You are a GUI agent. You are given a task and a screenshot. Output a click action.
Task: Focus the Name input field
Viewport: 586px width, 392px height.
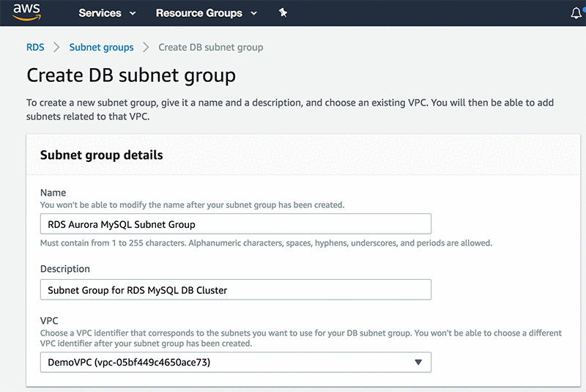(235, 224)
